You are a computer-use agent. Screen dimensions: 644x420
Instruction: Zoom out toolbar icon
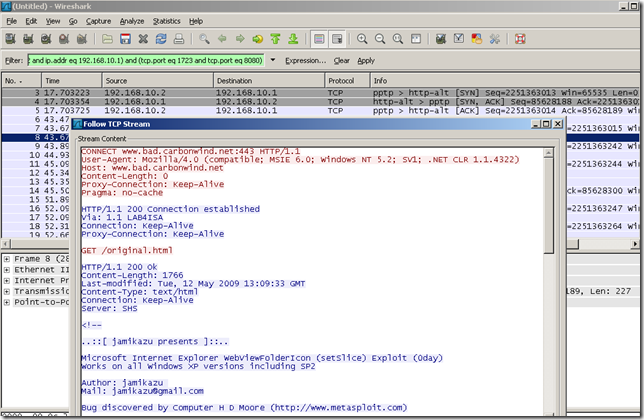click(380, 39)
